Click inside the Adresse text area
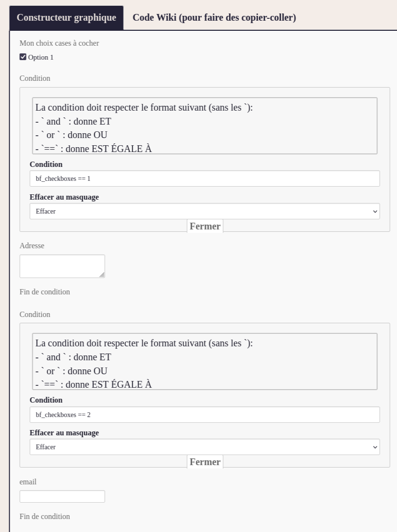This screenshot has width=397, height=532. coord(62,266)
